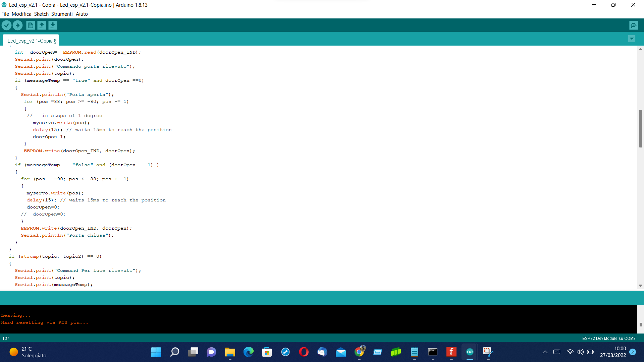Open Arduino icon in Windows taskbar
This screenshot has width=644, height=362.
click(x=470, y=352)
